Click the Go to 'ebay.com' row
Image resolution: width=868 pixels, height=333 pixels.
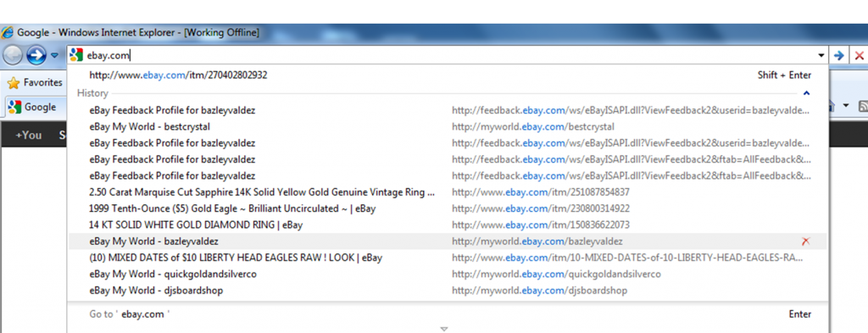pos(448,314)
